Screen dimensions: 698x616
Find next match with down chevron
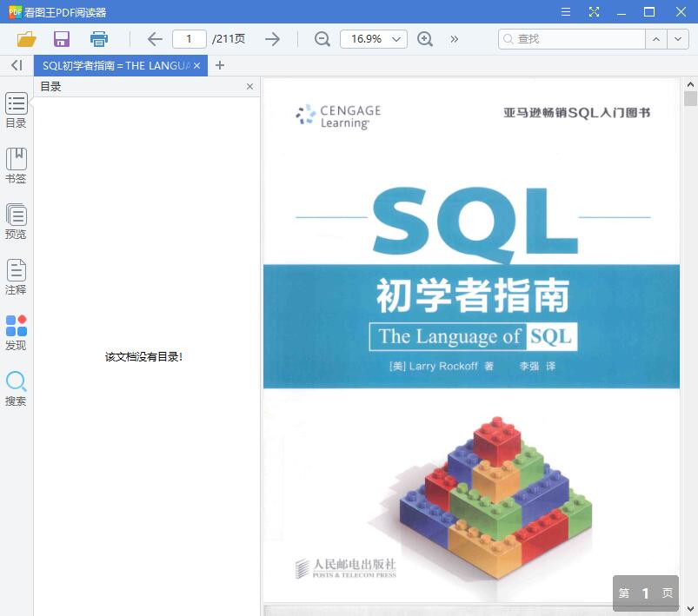click(678, 39)
